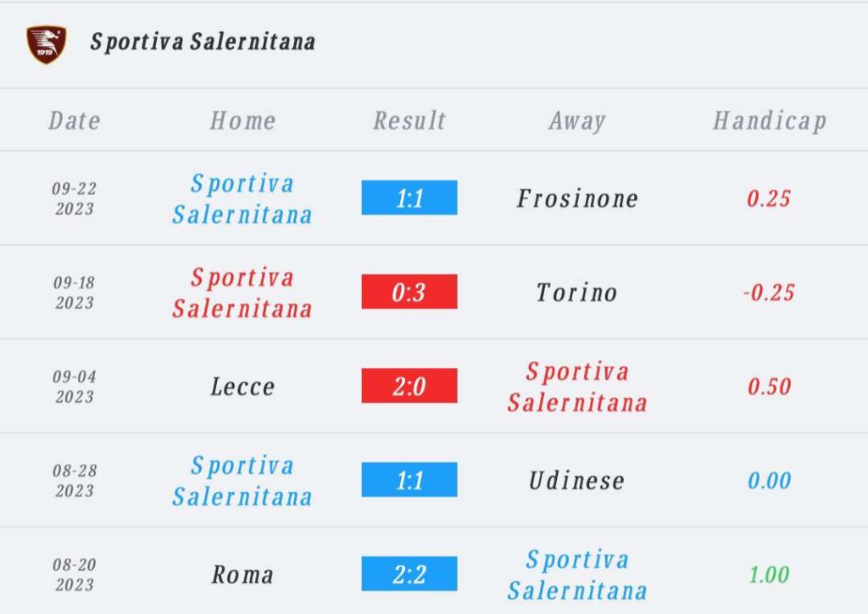Click the Sportiva Salernitana club crest
868x614 pixels.
[47, 44]
